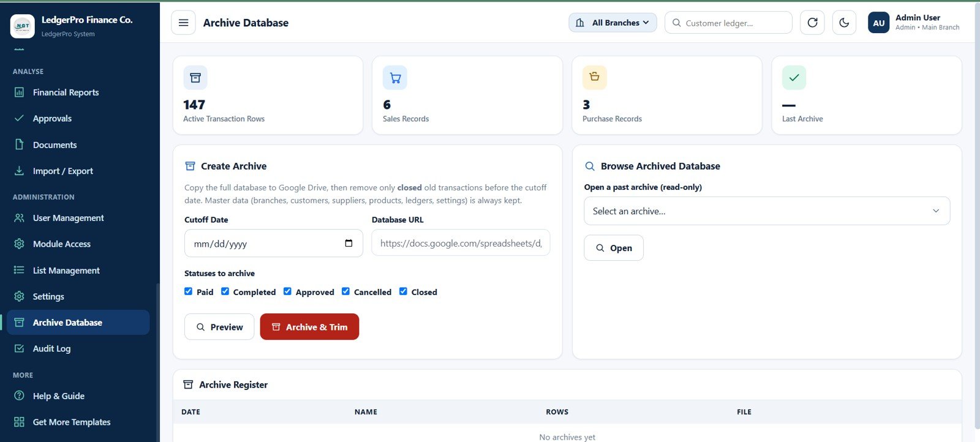Click the Settings gear icon

19,296
